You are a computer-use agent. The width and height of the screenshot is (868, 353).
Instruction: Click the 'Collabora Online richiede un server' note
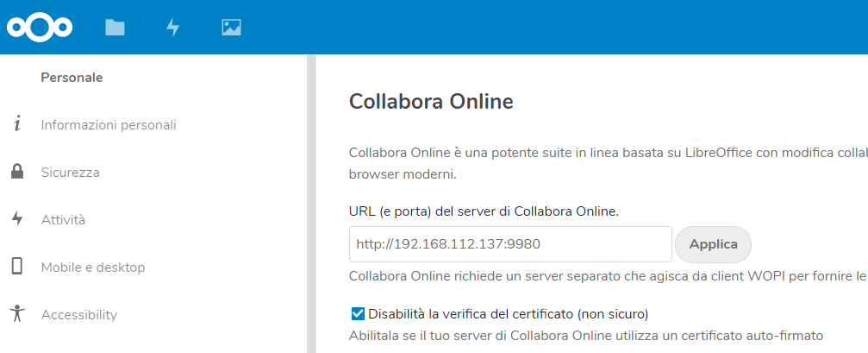click(609, 276)
